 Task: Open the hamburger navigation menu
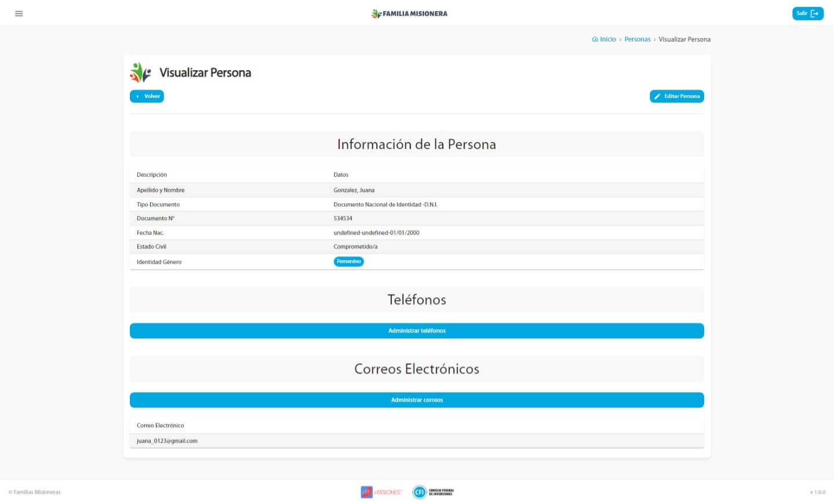(x=19, y=13)
